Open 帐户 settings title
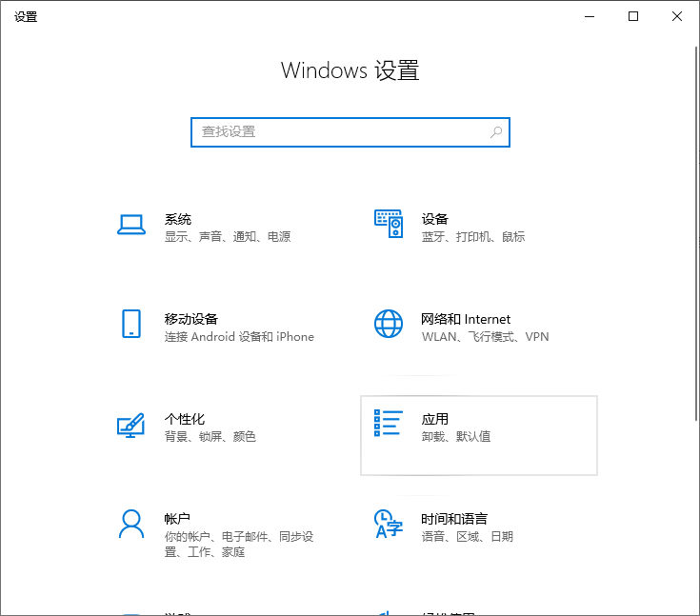Viewport: 700px width, 616px height. [177, 519]
